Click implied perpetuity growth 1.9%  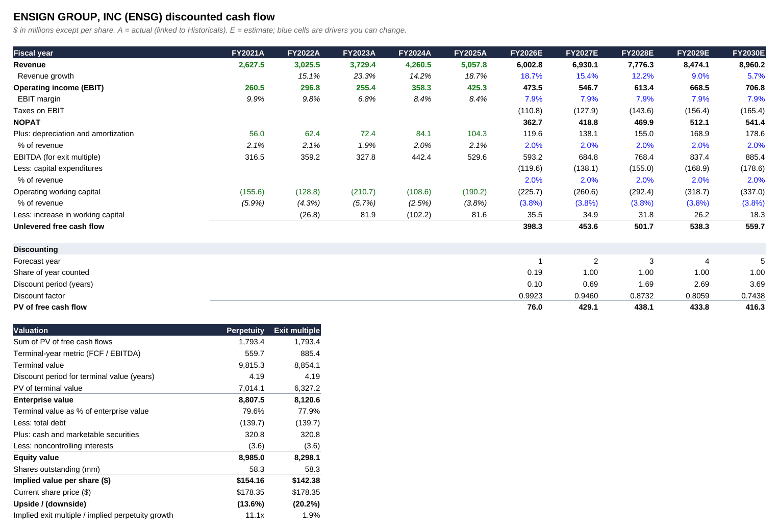[x=311, y=515]
